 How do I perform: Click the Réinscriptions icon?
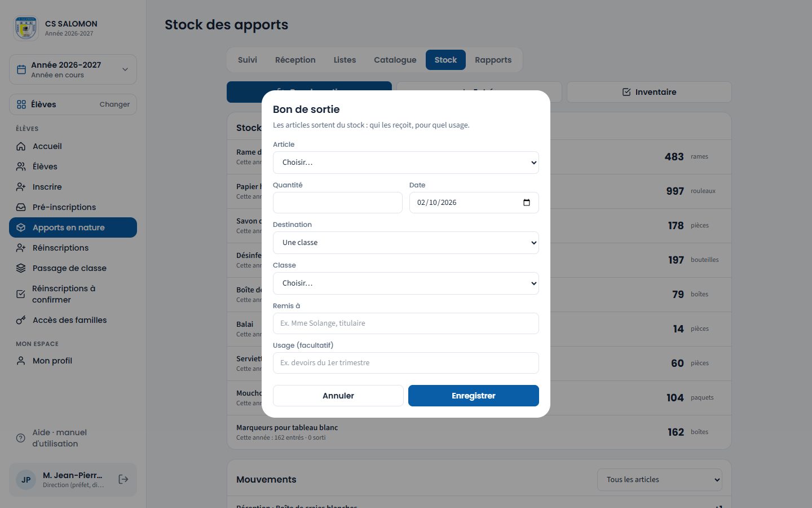21,248
